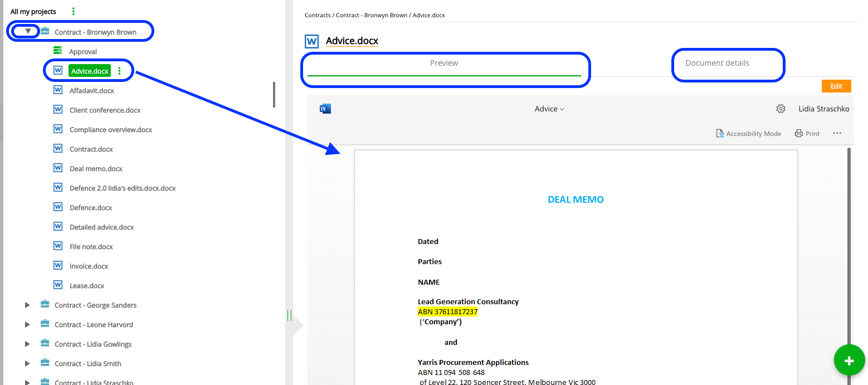This screenshot has height=385, width=868.
Task: Expand the Contract - Lidia Gowlings folder
Action: (x=27, y=344)
